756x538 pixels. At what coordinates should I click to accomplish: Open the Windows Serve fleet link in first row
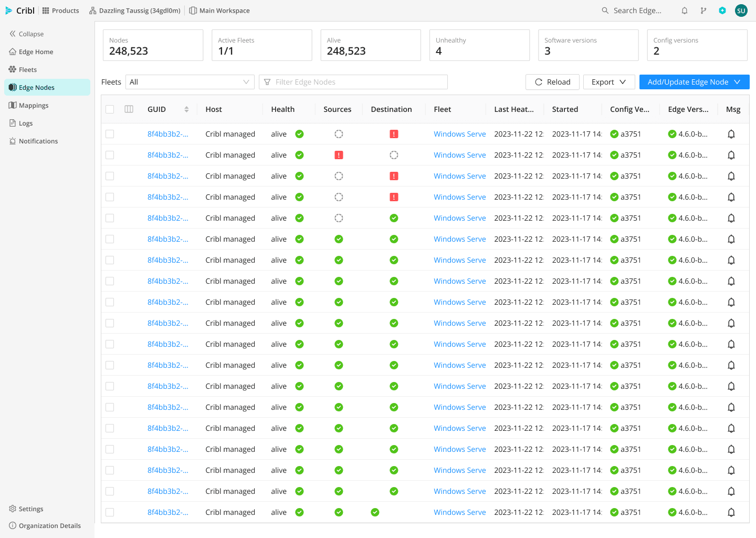click(x=459, y=134)
